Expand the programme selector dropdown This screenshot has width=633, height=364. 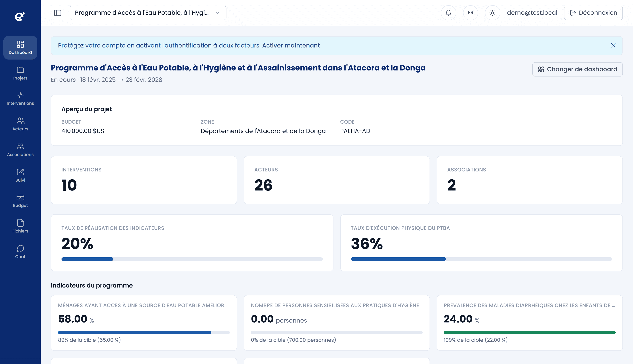(x=148, y=13)
